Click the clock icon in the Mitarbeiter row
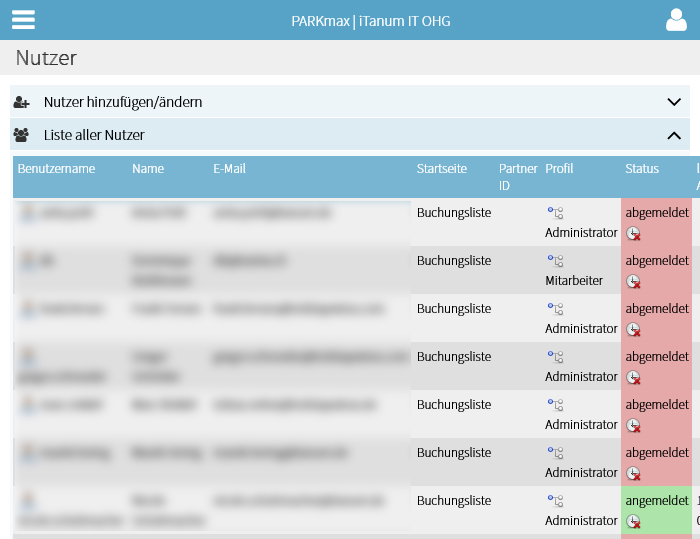 pos(633,281)
